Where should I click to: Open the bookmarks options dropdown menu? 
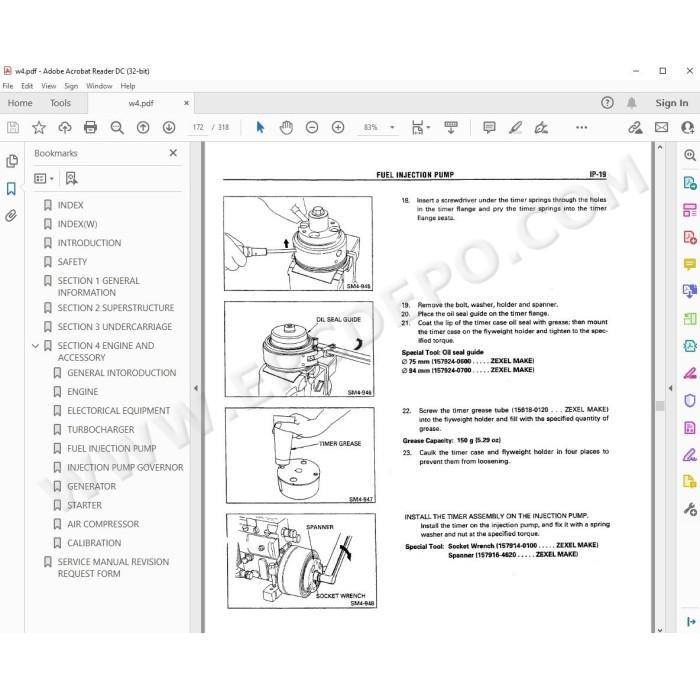pyautogui.click(x=44, y=179)
